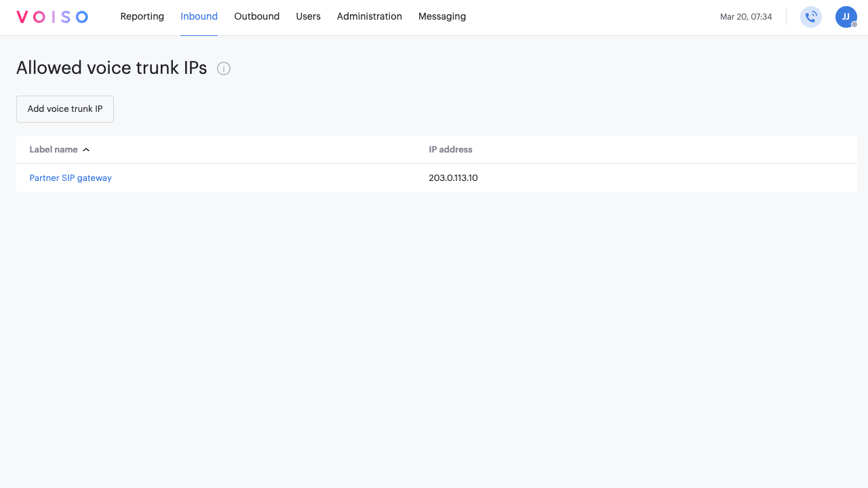Image resolution: width=868 pixels, height=488 pixels.
Task: Switch to the Reporting tab
Action: click(142, 16)
